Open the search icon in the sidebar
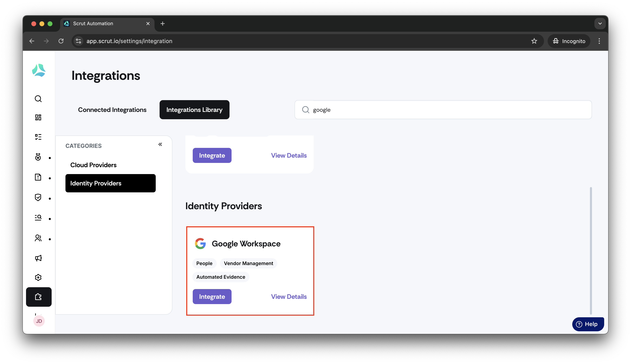The height and width of the screenshot is (364, 631). coord(38,99)
